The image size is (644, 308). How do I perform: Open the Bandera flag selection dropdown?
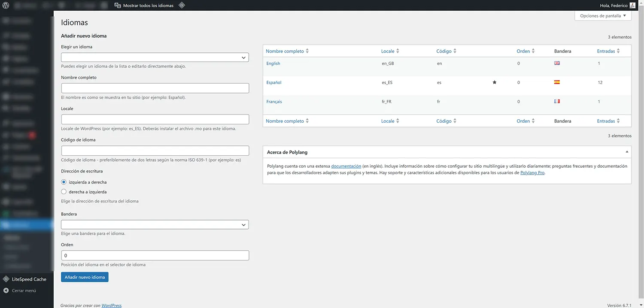pyautogui.click(x=155, y=224)
